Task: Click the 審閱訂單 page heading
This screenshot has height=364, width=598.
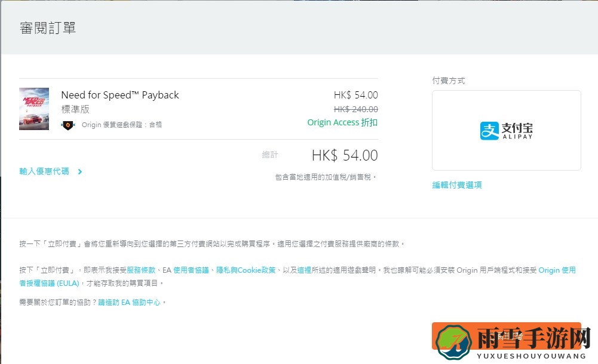Action: [48, 28]
